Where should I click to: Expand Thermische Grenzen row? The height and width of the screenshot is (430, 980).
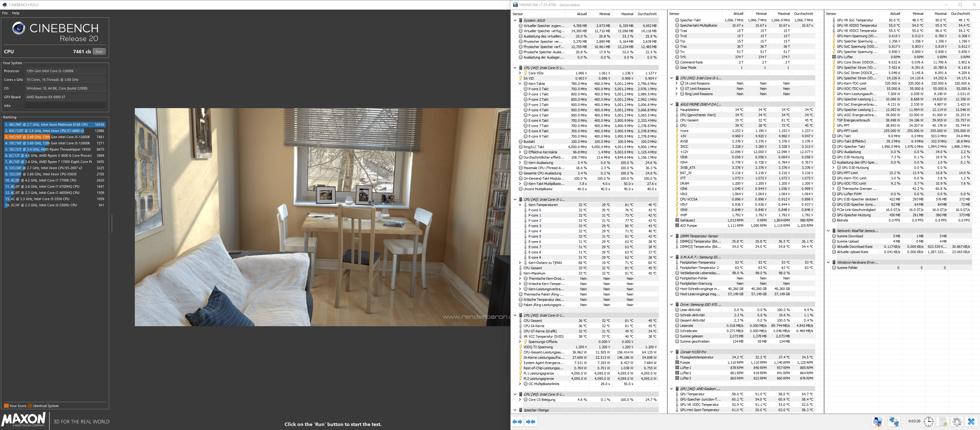[x=833, y=189]
